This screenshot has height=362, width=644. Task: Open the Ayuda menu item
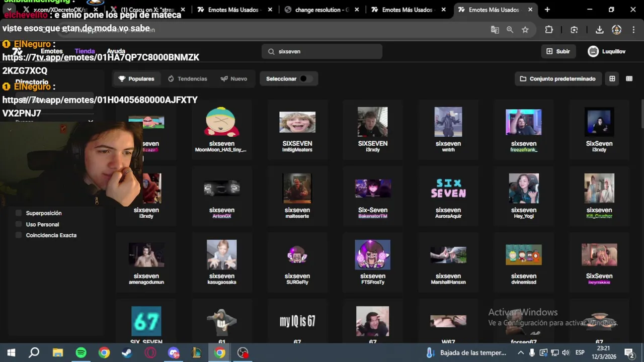[116, 51]
